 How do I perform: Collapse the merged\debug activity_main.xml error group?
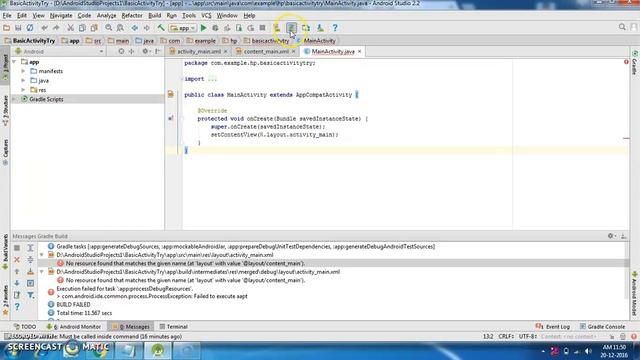click(x=42, y=272)
